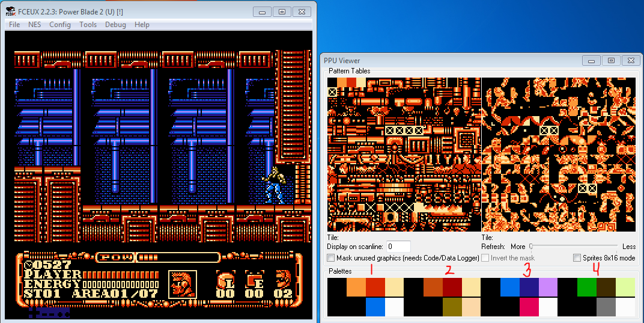Pick the olive swatch in the bottom palette row
The width and height of the screenshot is (644, 323).
click(x=452, y=307)
